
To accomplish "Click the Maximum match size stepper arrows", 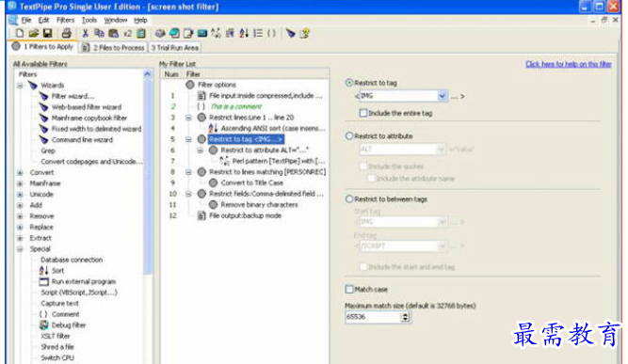I will (x=405, y=317).
